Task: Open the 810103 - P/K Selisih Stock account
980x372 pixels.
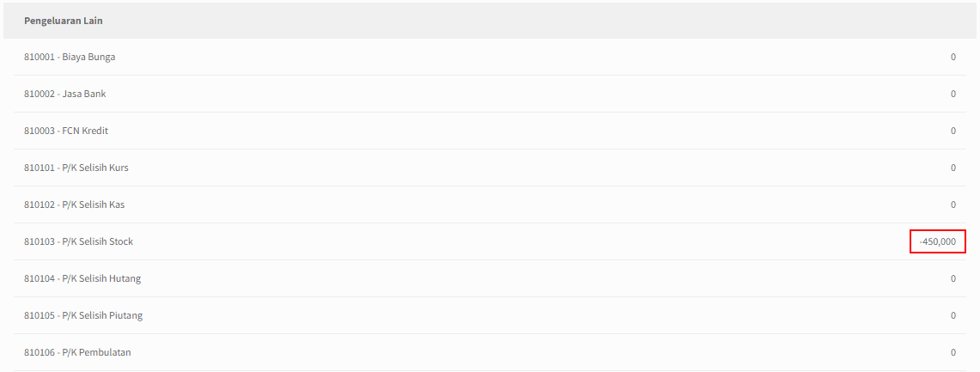Action: (490, 241)
